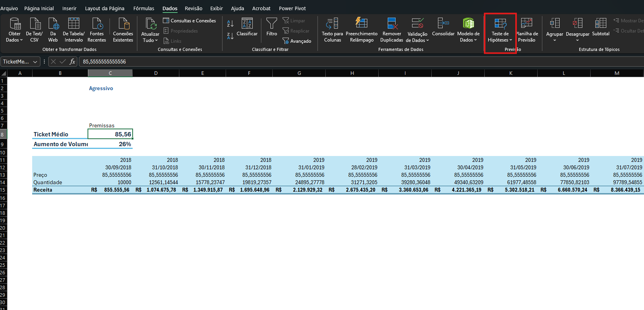The image size is (644, 310).
Task: Sort Z to A descending
Action: click(230, 36)
